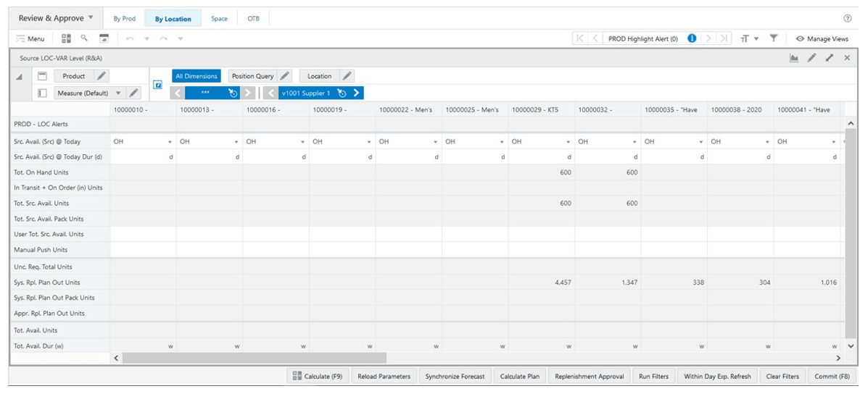This screenshot has width=868, height=394.
Task: Select the Manual Push Units row header
Action: pyautogui.click(x=59, y=250)
